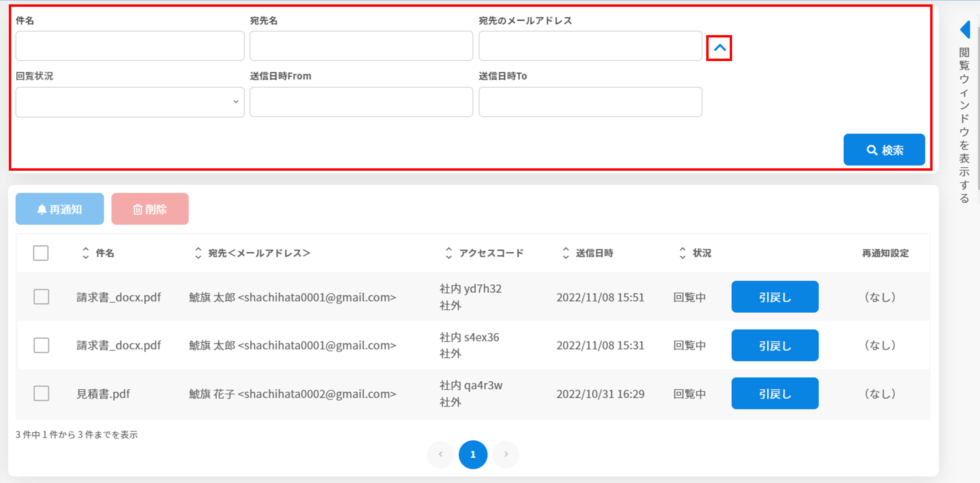Sort table by 件名 column arrows
Image resolution: width=980 pixels, height=483 pixels.
click(86, 253)
